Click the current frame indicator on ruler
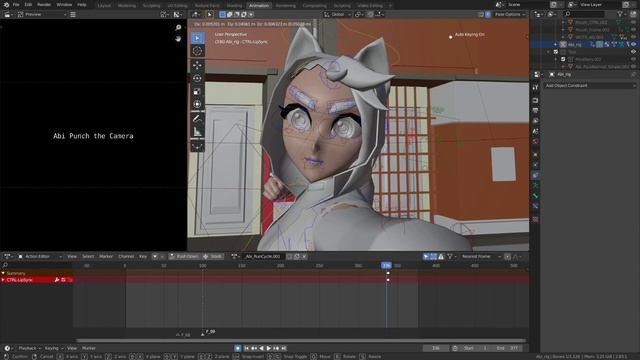This screenshot has width=640, height=360. tap(386, 265)
